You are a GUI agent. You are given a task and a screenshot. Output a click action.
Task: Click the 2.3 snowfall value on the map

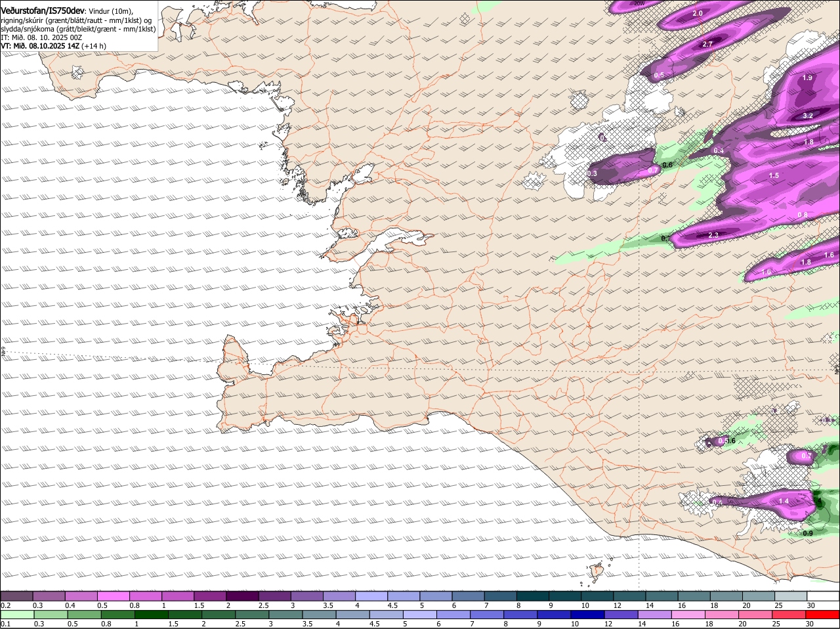tap(714, 235)
